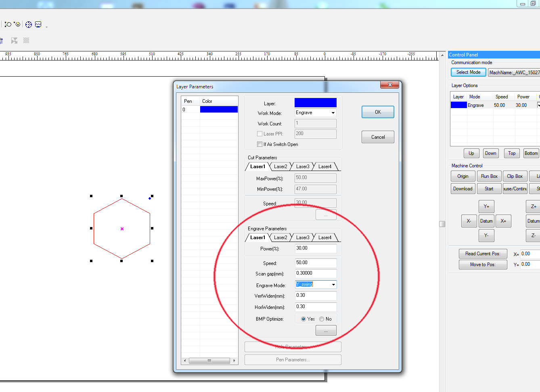Click the Origin button
The image size is (540, 392).
(463, 176)
